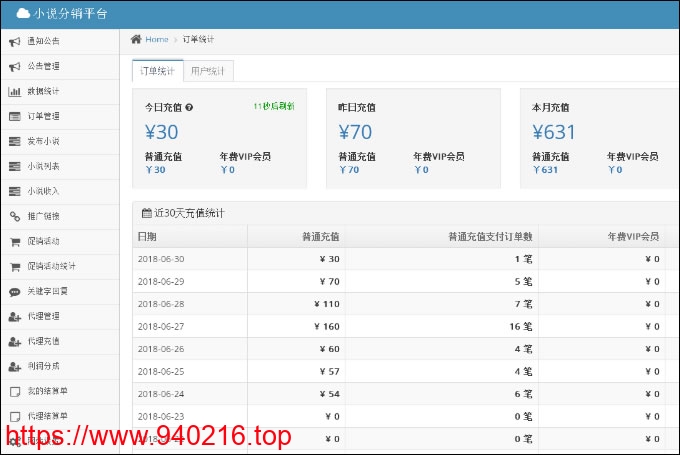
Task: Click the note icon for 代理结算单
Action: [x=15, y=416]
